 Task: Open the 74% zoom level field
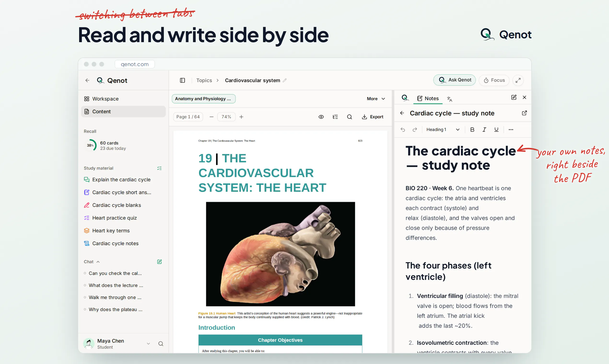pyautogui.click(x=226, y=117)
